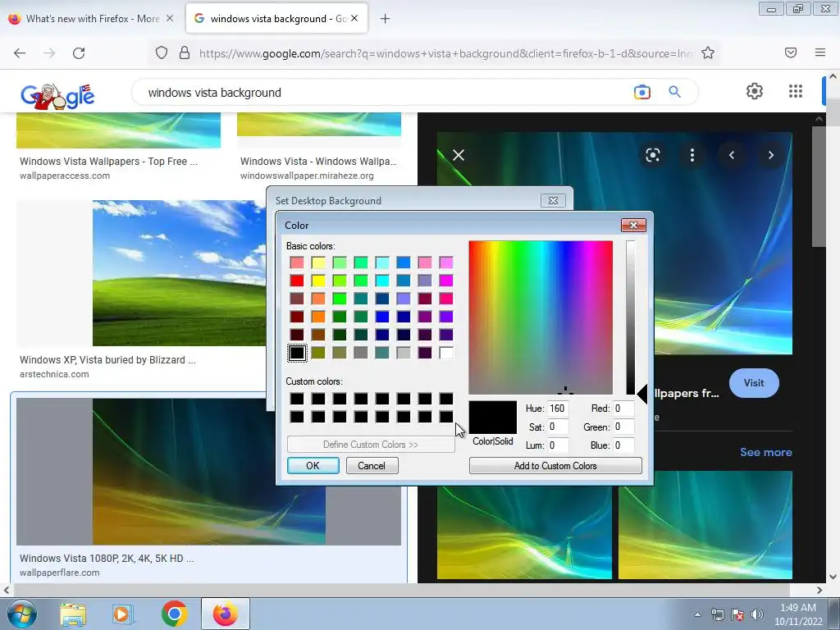Search inside image with Lens icon
The width and height of the screenshot is (840, 630).
(x=652, y=155)
